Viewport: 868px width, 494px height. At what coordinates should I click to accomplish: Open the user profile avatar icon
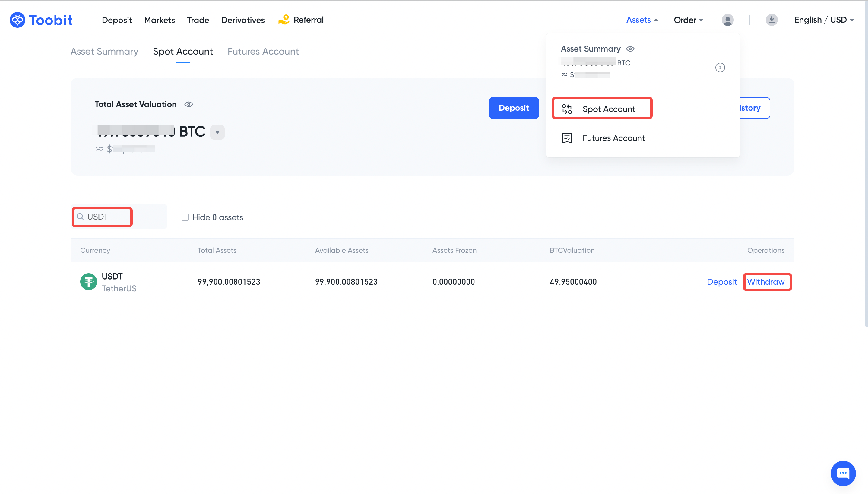(727, 20)
